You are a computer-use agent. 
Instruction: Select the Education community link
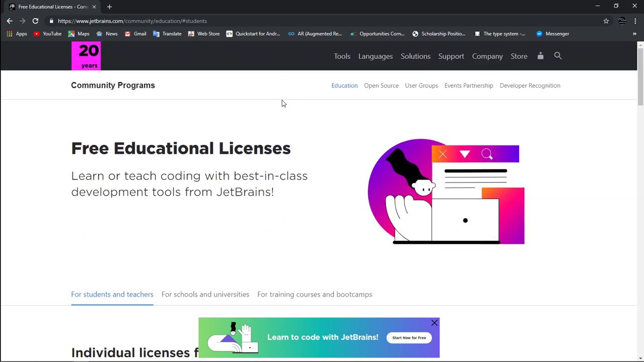344,85
